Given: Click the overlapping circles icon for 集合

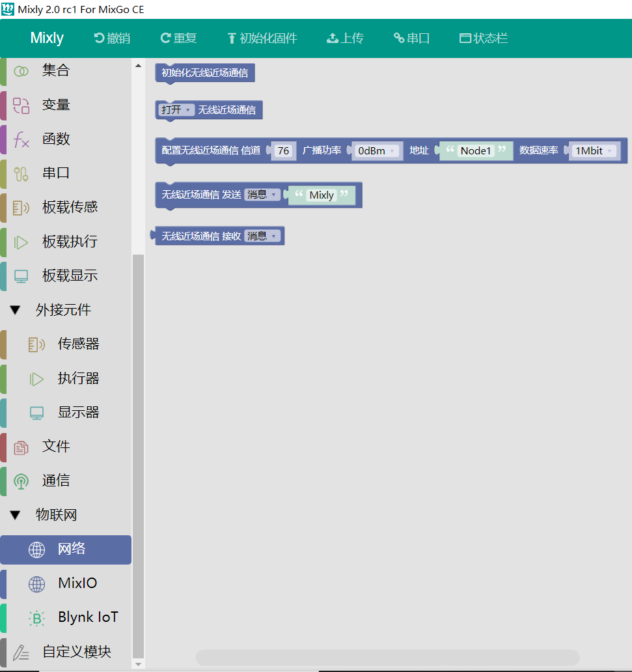Looking at the screenshot, I should pyautogui.click(x=21, y=71).
